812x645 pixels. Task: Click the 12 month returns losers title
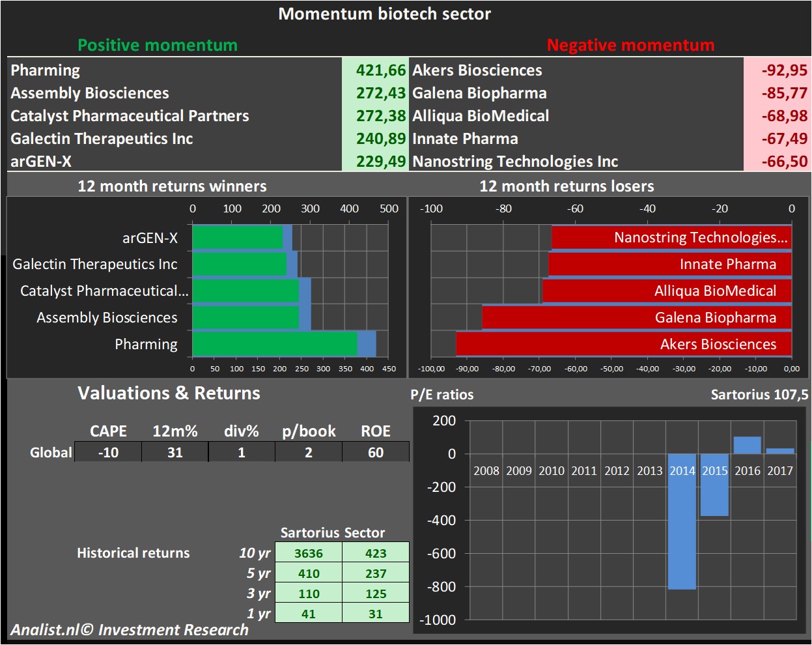tap(567, 186)
